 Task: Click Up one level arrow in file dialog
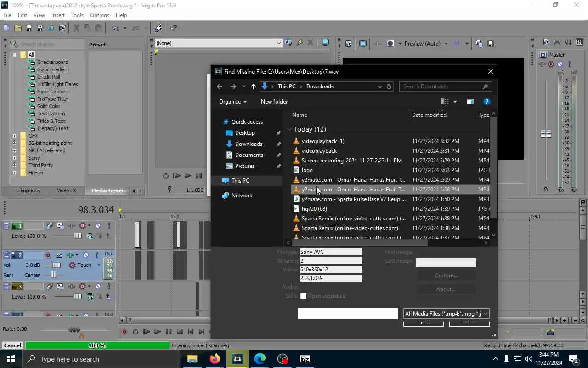click(253, 86)
